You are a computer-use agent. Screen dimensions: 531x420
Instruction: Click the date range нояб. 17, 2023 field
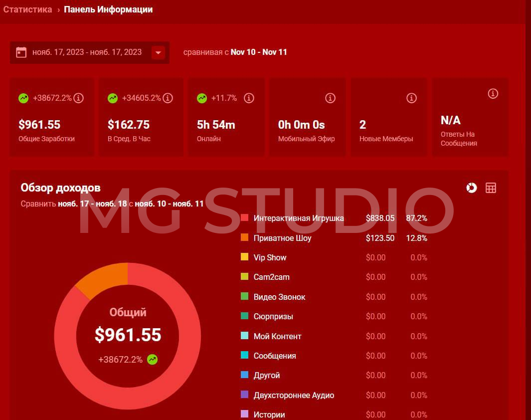[87, 52]
